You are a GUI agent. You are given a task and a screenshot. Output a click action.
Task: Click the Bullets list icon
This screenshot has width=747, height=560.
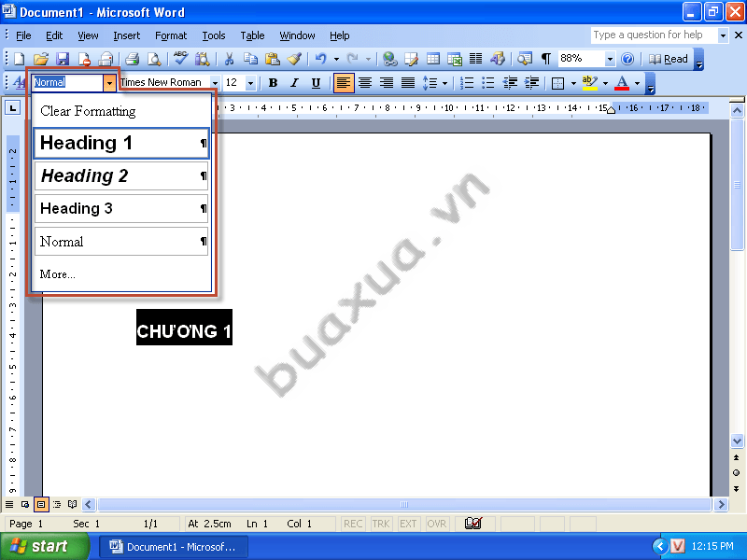(487, 83)
